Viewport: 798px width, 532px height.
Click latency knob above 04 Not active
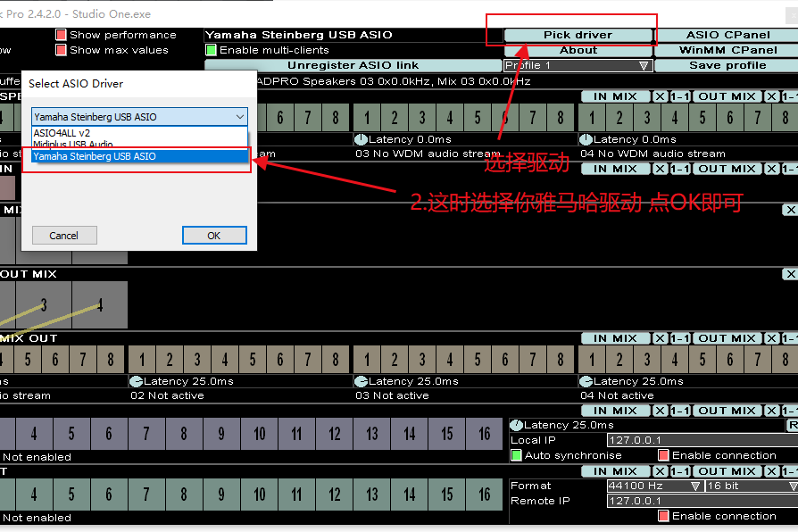(x=586, y=381)
